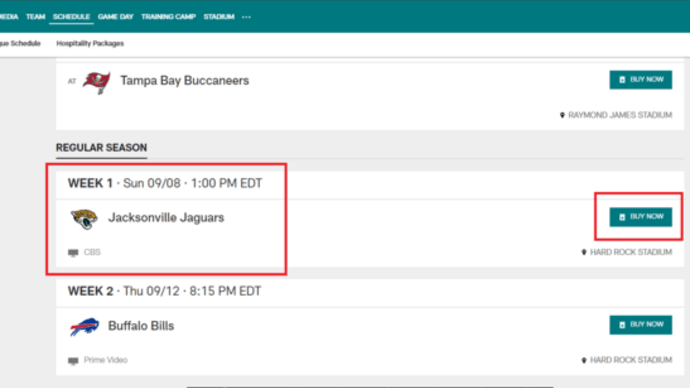
Task: Go to Training Camp in navigation
Action: 168,17
